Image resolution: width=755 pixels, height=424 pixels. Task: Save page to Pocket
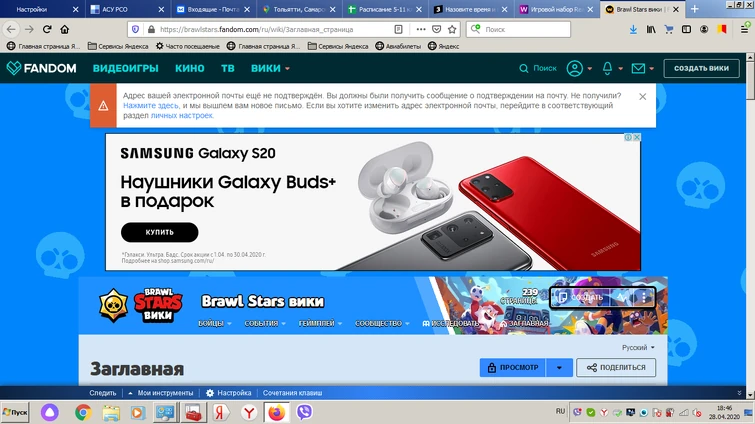point(436,29)
